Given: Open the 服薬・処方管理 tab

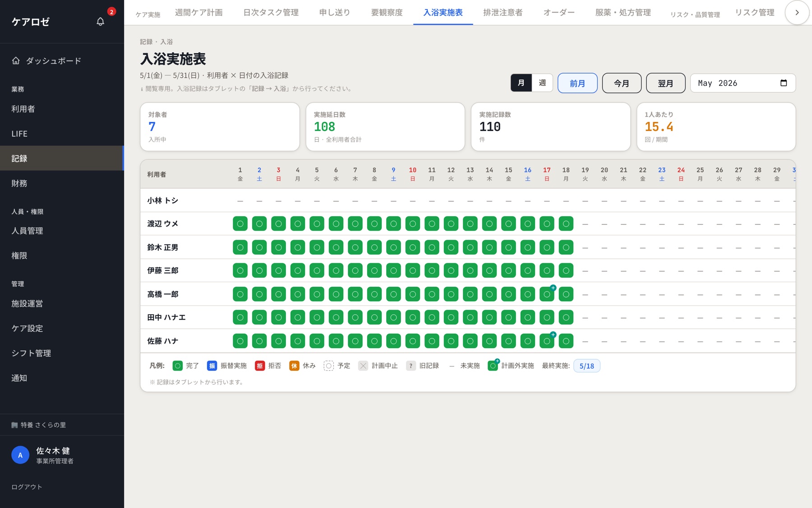Looking at the screenshot, I should (623, 13).
